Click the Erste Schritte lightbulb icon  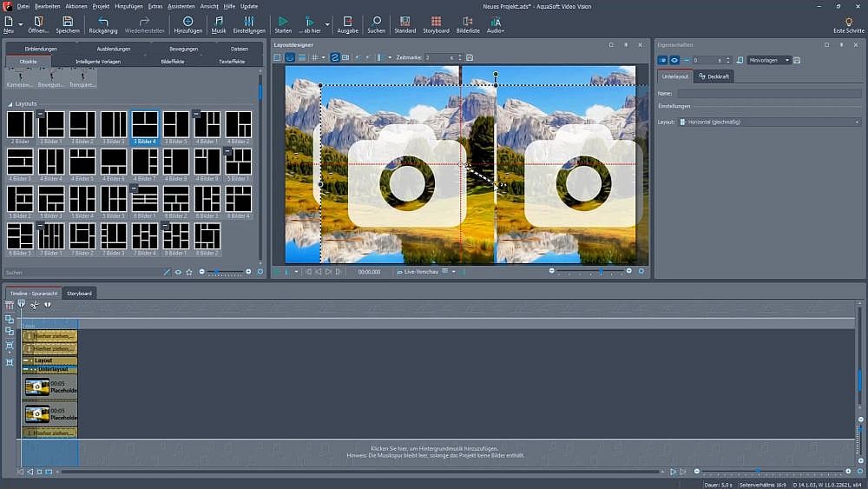point(848,21)
